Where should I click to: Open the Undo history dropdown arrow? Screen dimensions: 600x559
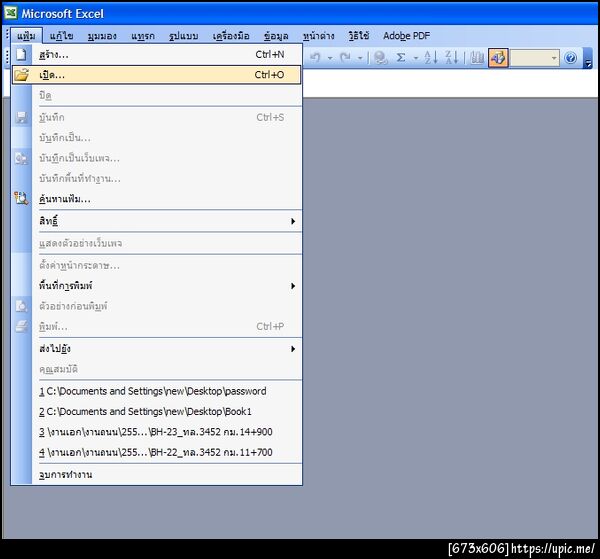click(x=330, y=58)
